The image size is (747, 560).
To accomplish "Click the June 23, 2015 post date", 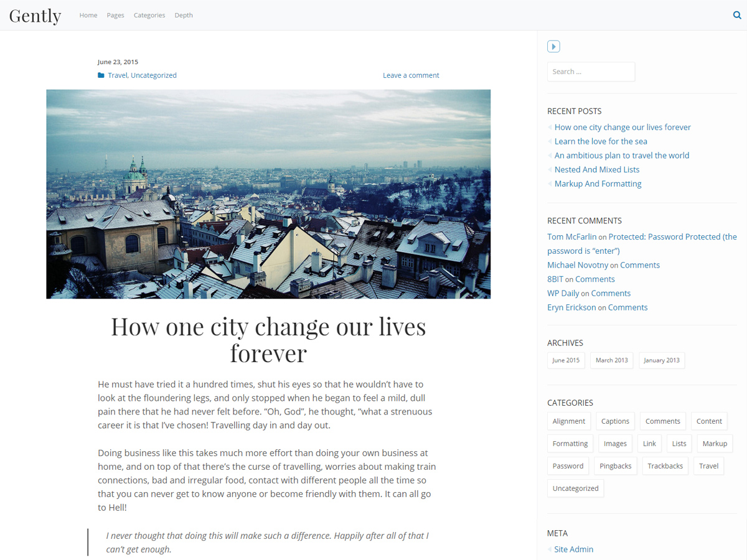I will (x=118, y=62).
